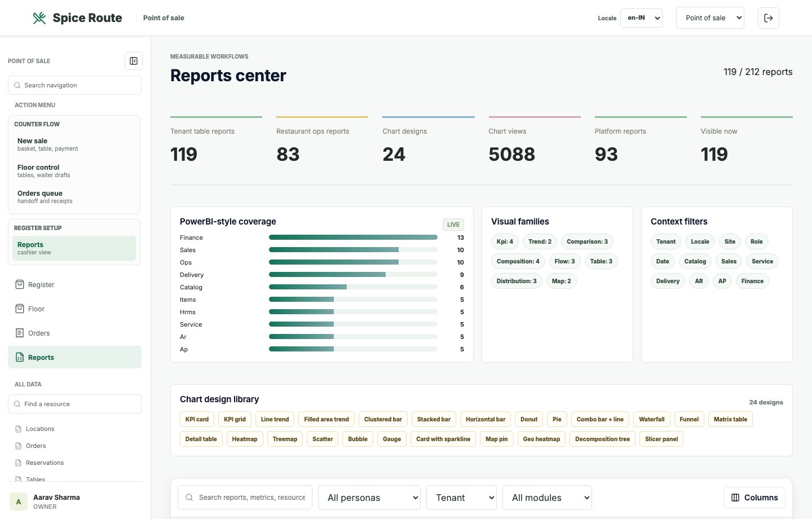
Task: Click the 24 designs count label
Action: pyautogui.click(x=766, y=402)
